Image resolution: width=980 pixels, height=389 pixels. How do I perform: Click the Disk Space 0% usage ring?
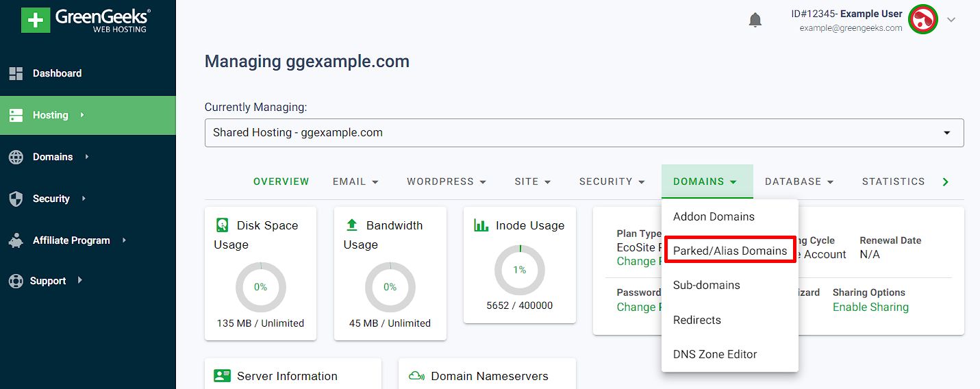coord(261,287)
